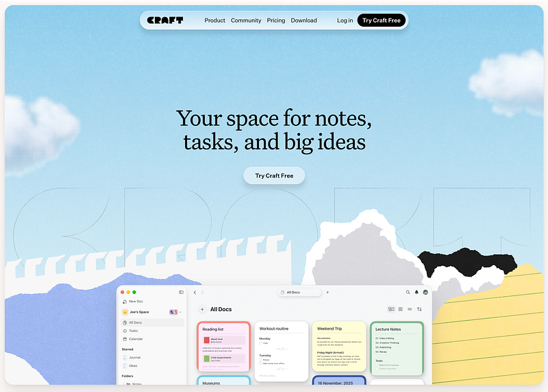Click the 'Friday Night (Arrival!)' heading text
Viewport: 548px width, 392px height.
330,352
